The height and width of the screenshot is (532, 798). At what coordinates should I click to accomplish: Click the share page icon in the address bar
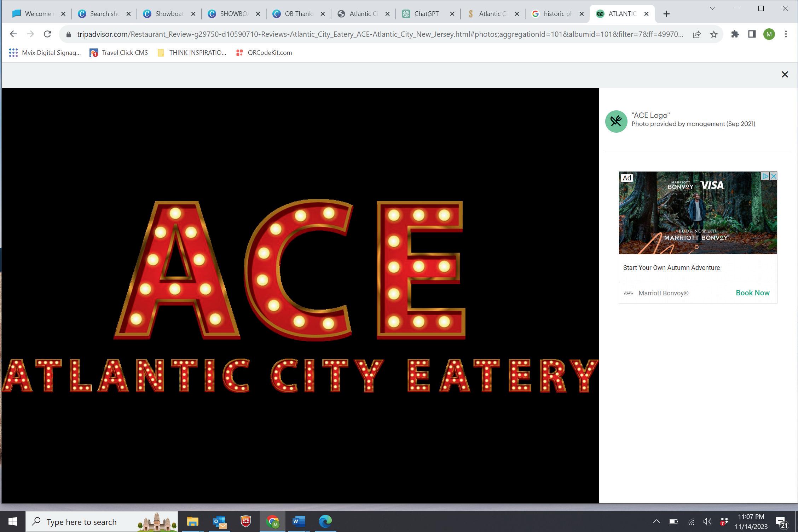(x=696, y=34)
